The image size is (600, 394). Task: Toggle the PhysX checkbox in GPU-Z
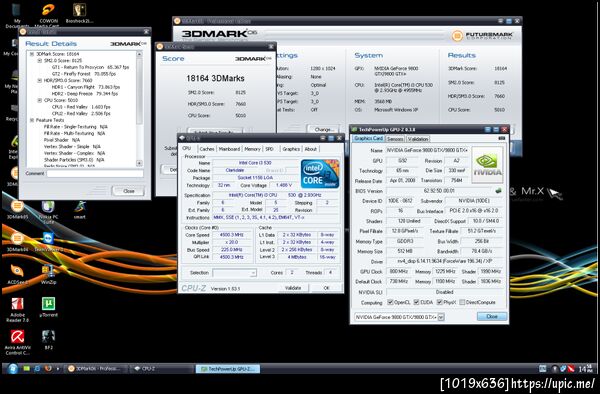click(440, 302)
